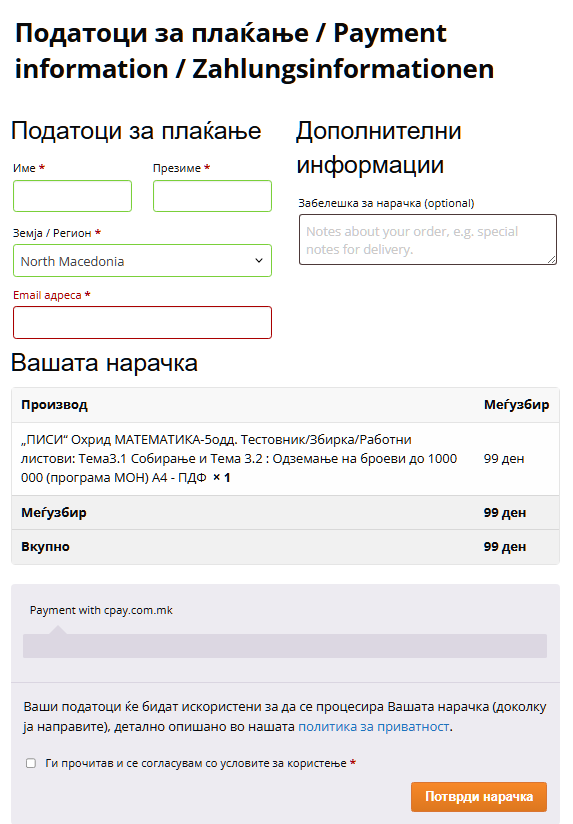Click the red Email адреса label

click(x=47, y=295)
